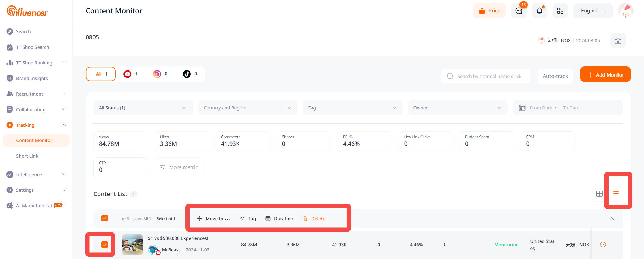
Task: Switch to list view icon
Action: 615,194
